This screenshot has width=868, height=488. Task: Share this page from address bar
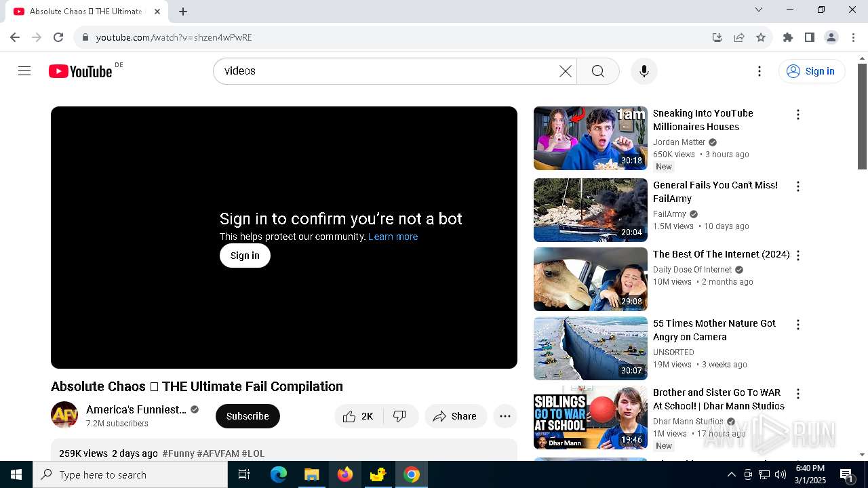[x=739, y=37]
